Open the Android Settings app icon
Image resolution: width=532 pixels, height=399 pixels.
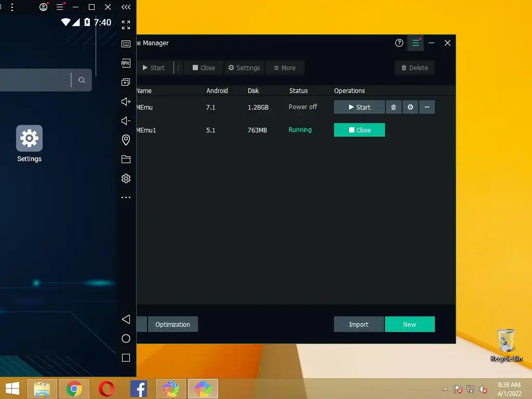click(29, 138)
